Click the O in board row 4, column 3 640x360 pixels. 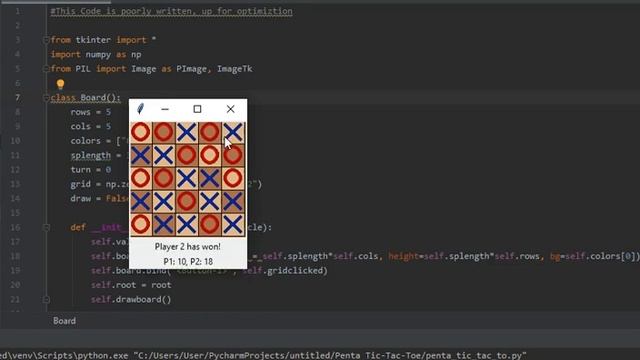point(187,201)
